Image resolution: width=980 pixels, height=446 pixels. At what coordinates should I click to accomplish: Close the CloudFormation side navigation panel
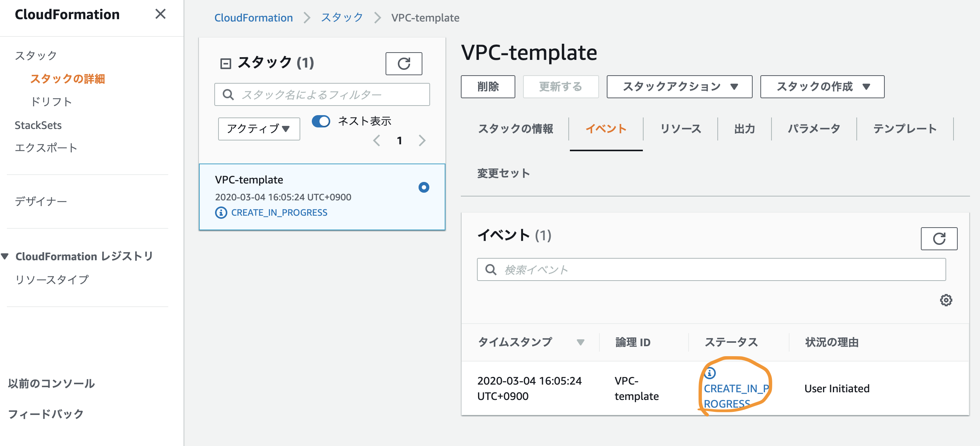click(160, 14)
